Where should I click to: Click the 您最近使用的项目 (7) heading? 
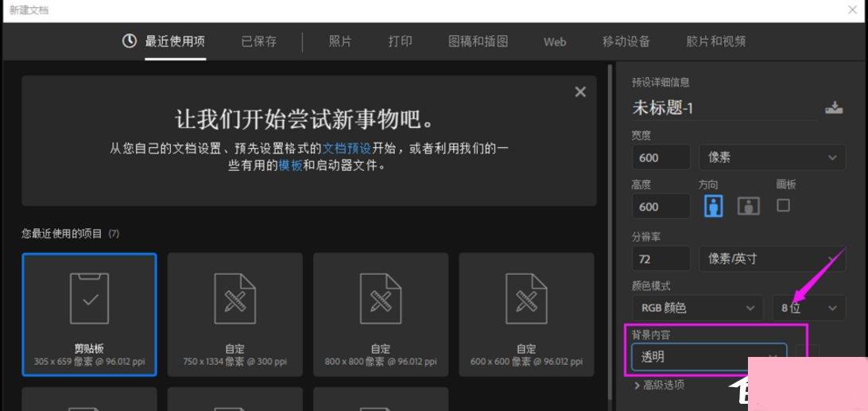pyautogui.click(x=70, y=234)
